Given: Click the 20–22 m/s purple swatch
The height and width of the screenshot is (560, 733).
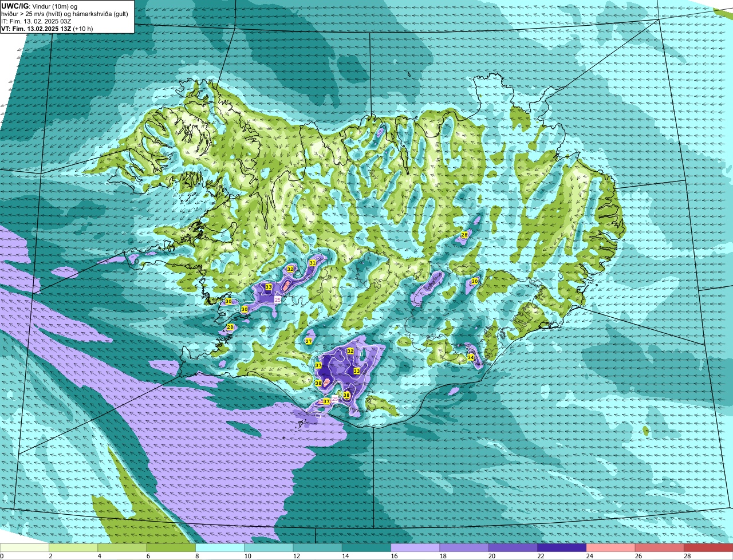Looking at the screenshot, I should pos(513,548).
